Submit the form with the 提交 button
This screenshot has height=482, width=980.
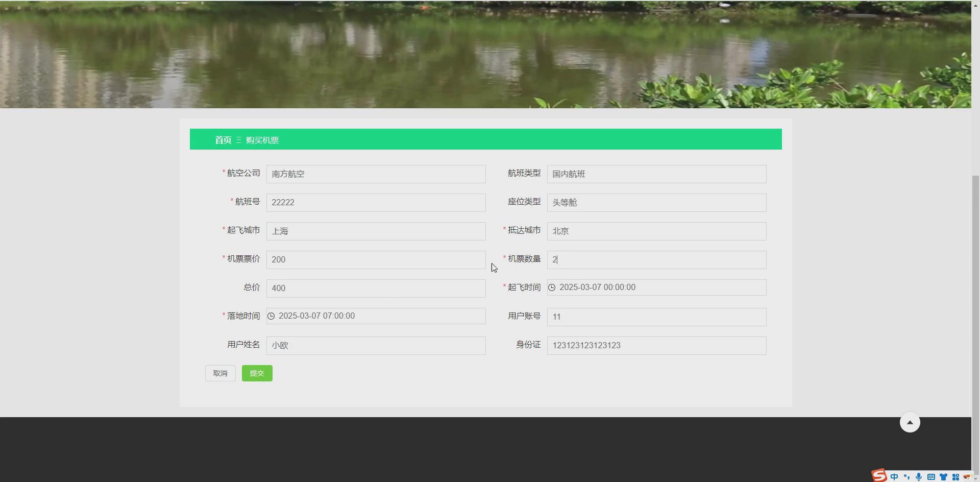257,373
